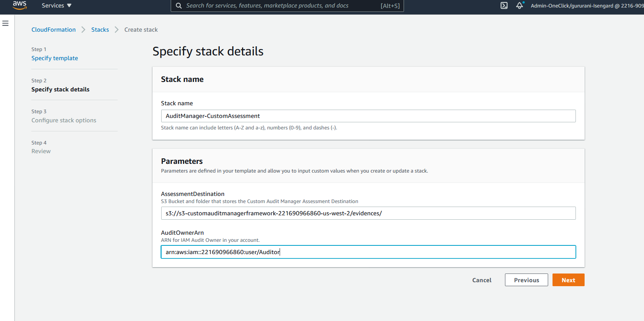644x321 pixels.
Task: Toggle the hamburger side navigation menu
Action: coord(6,23)
